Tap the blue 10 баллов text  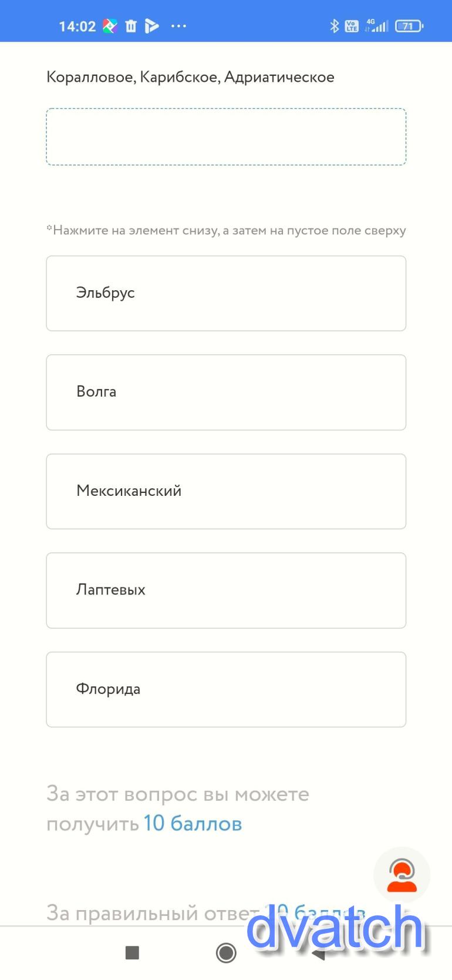(193, 824)
